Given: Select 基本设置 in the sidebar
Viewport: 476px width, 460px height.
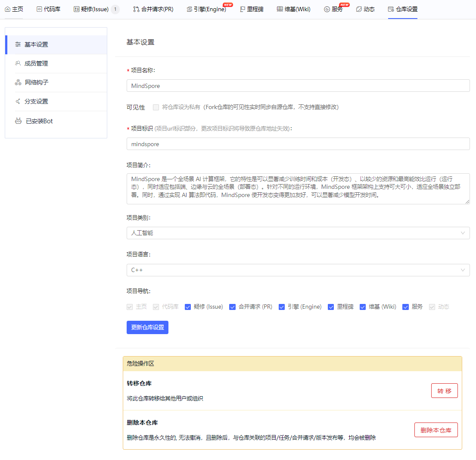Looking at the screenshot, I should pyautogui.click(x=56, y=44).
